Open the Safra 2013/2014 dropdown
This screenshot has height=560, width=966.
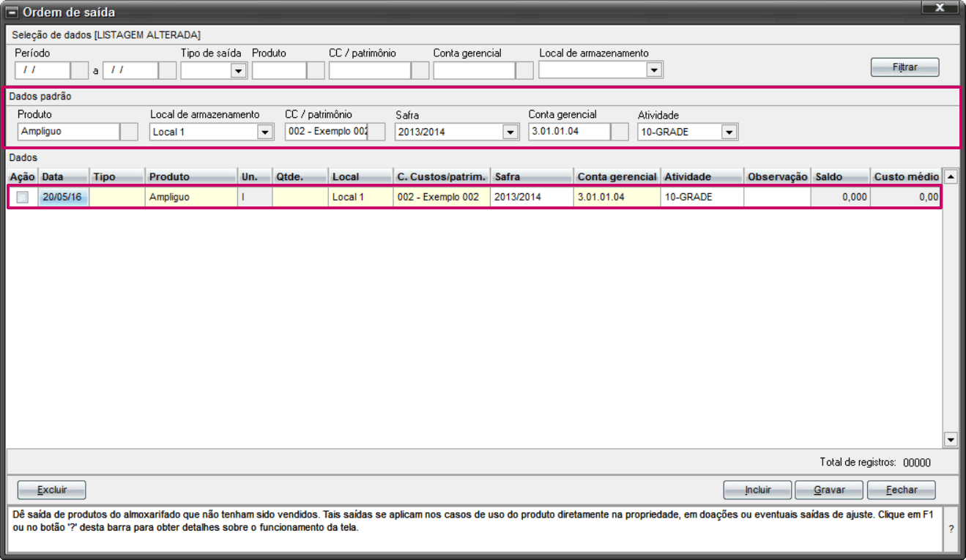pos(510,132)
